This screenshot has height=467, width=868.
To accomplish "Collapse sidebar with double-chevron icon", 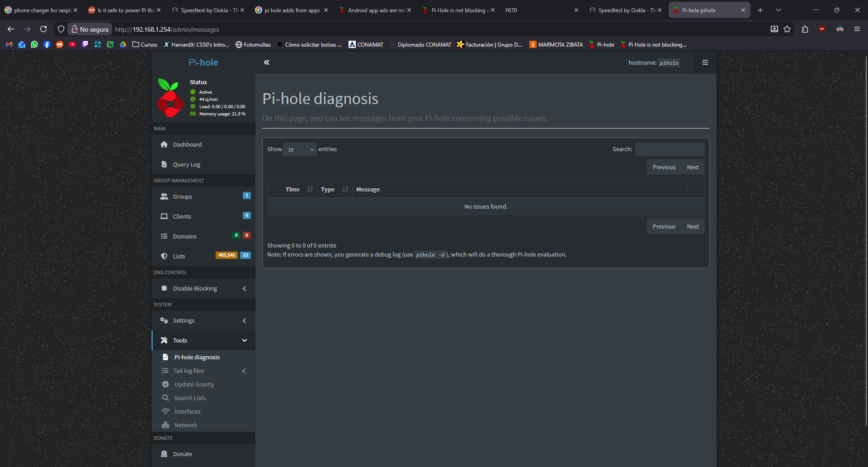I will (x=267, y=62).
